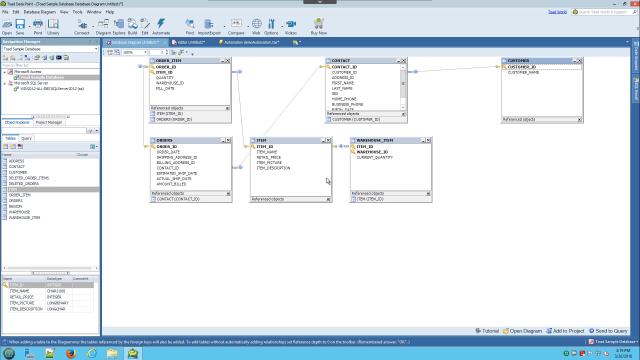Open Internet Explorer from the taskbar

tap(91, 353)
